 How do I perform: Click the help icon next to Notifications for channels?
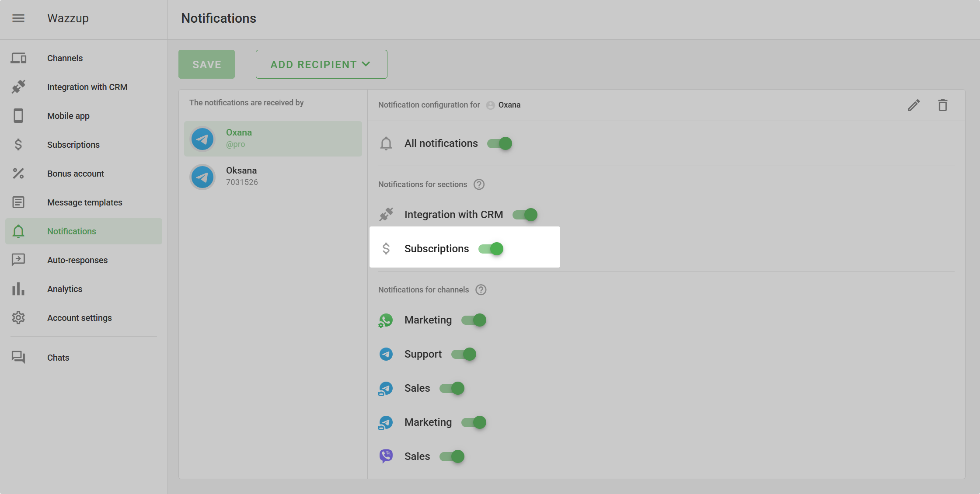click(481, 290)
